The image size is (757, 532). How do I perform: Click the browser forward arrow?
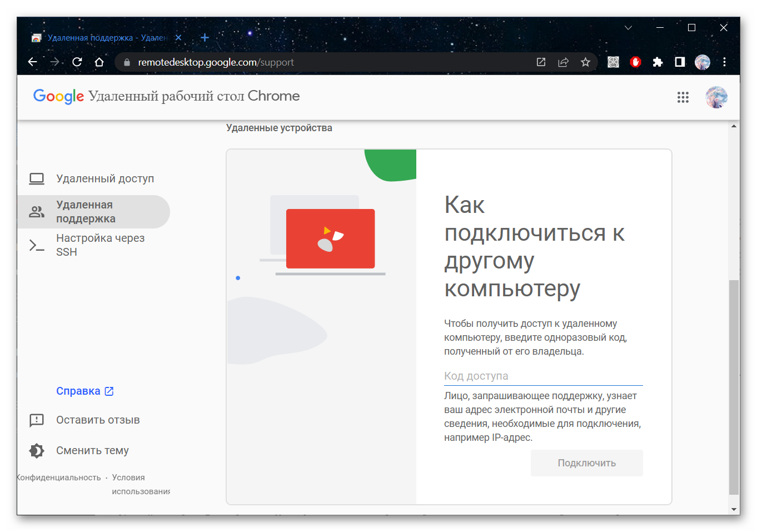click(x=55, y=62)
